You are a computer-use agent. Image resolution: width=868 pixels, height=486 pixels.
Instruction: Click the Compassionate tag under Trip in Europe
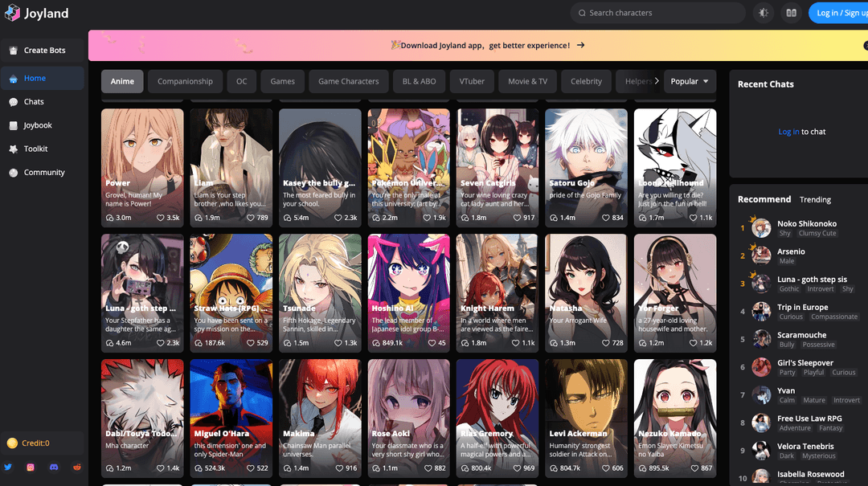point(834,317)
